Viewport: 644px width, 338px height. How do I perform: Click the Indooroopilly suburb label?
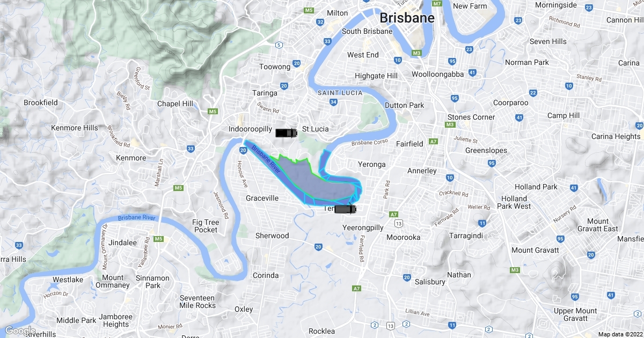[250, 129]
